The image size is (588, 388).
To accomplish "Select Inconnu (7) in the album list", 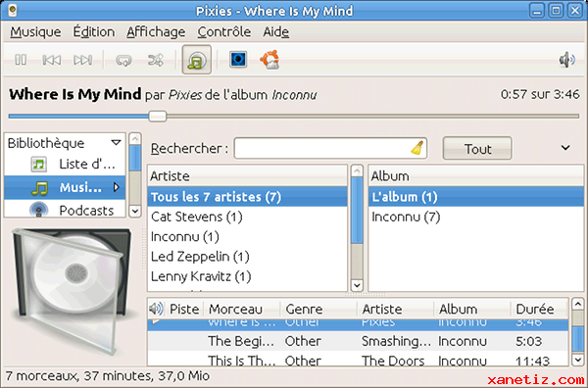I will (x=476, y=217).
